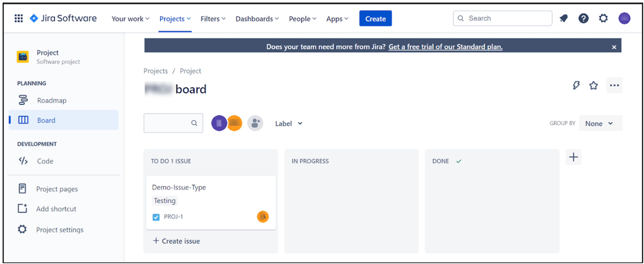
Task: Open the settings gear in top bar
Action: 603,18
